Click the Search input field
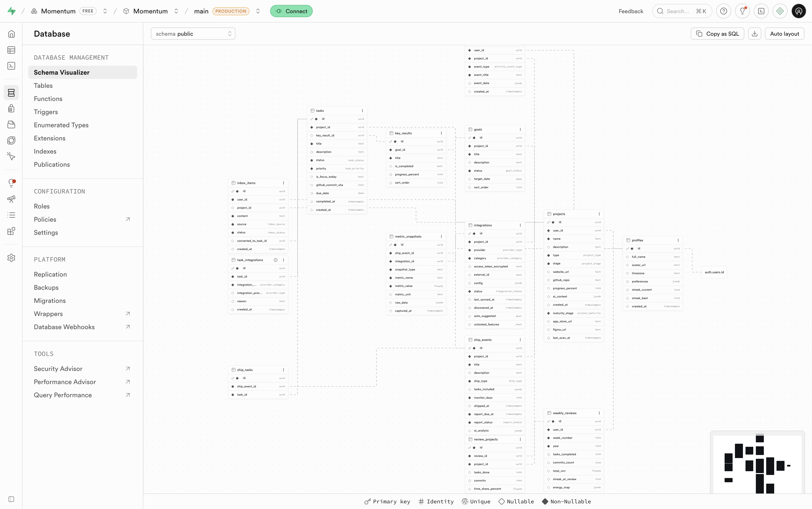 682,11
